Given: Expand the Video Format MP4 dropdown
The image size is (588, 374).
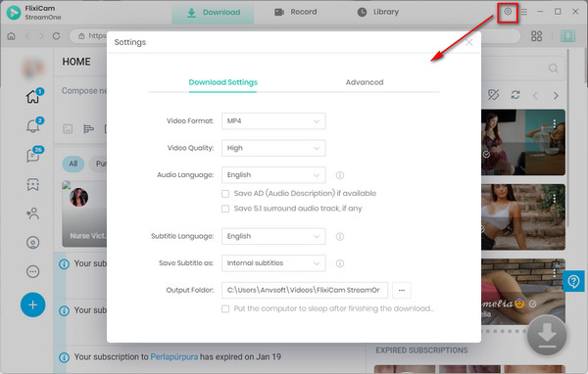Looking at the screenshot, I should point(273,121).
